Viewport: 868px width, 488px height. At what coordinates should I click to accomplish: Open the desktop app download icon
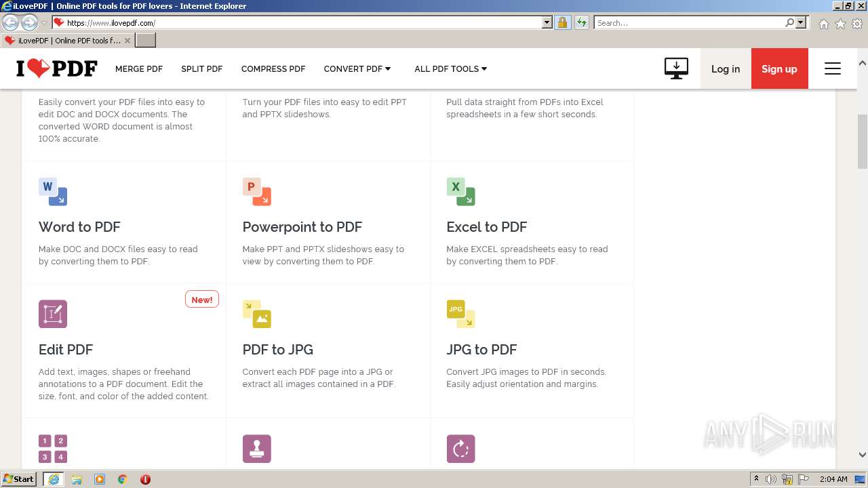[x=676, y=68]
